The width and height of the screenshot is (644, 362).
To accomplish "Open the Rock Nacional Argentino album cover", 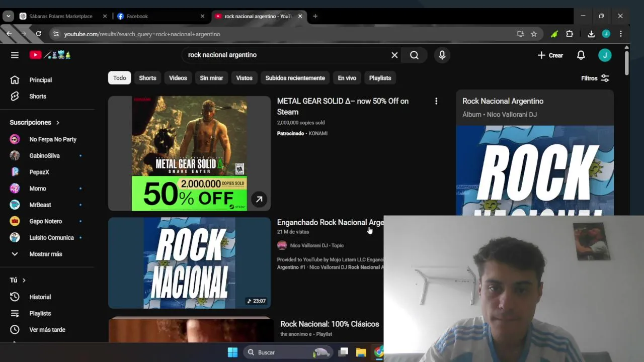I will point(535,170).
